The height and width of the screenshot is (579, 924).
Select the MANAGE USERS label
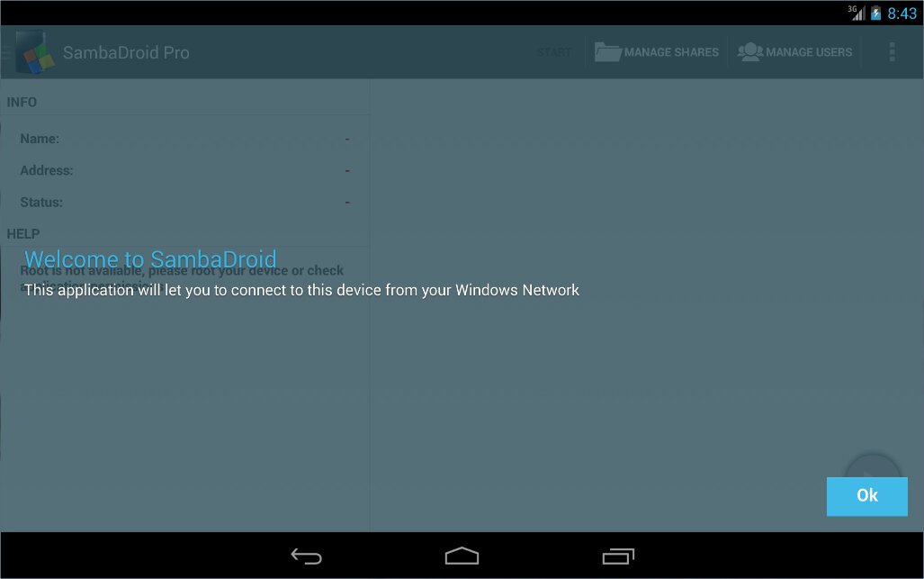click(x=809, y=52)
